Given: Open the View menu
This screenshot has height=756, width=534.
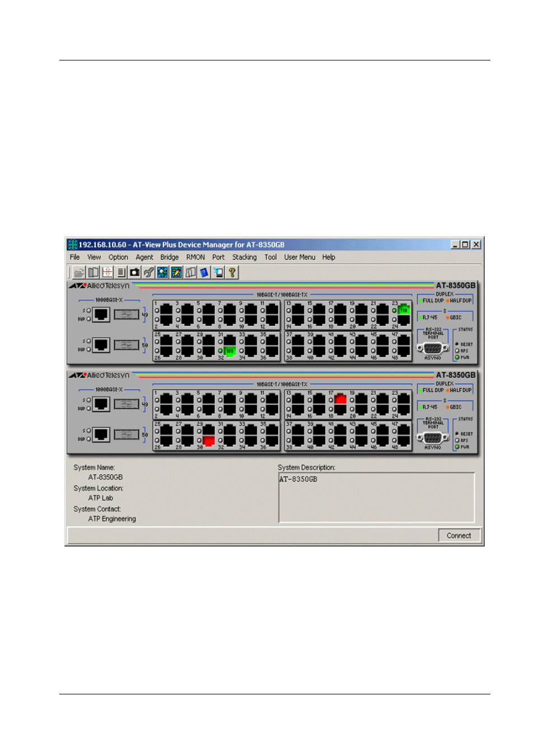Looking at the screenshot, I should [x=94, y=258].
